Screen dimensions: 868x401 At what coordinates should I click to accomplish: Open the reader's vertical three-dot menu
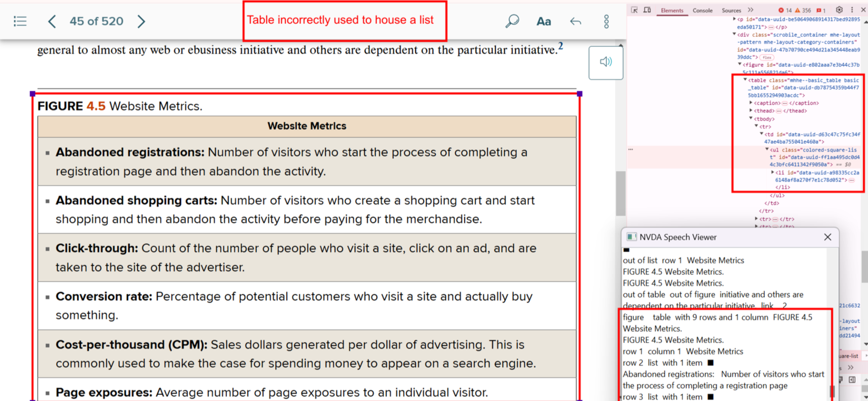pyautogui.click(x=606, y=21)
